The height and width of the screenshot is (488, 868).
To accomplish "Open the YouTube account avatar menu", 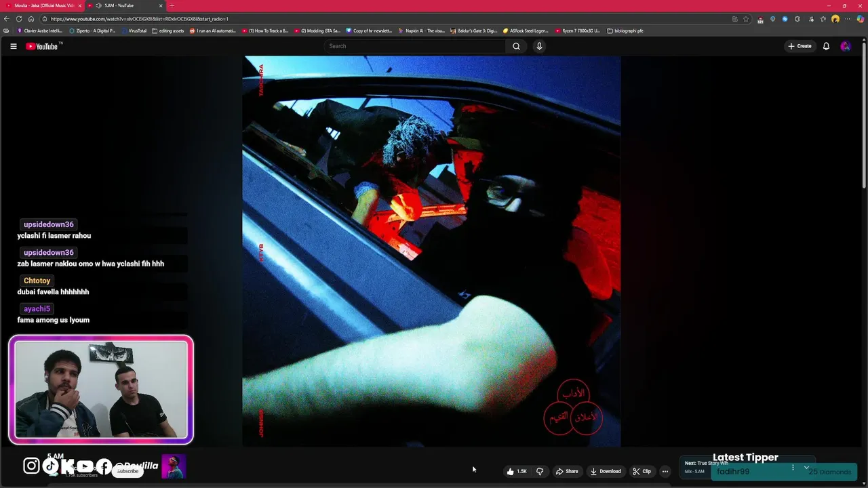I will point(845,46).
